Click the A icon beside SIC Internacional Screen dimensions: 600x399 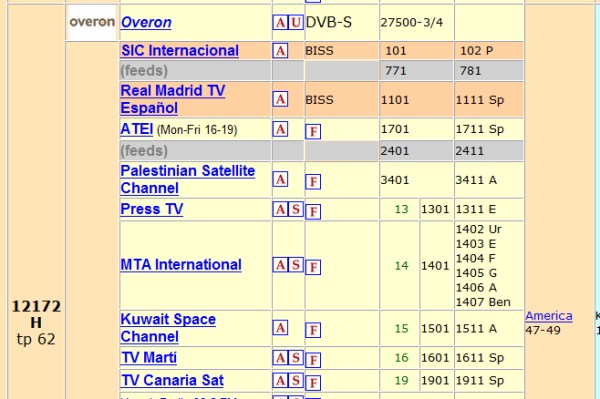[280, 50]
